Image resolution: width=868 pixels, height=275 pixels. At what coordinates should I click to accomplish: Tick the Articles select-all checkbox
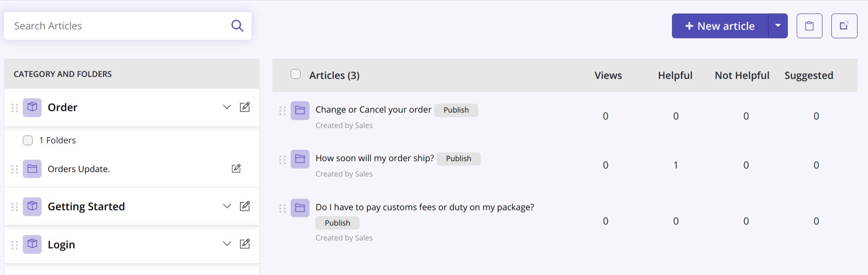point(296,74)
